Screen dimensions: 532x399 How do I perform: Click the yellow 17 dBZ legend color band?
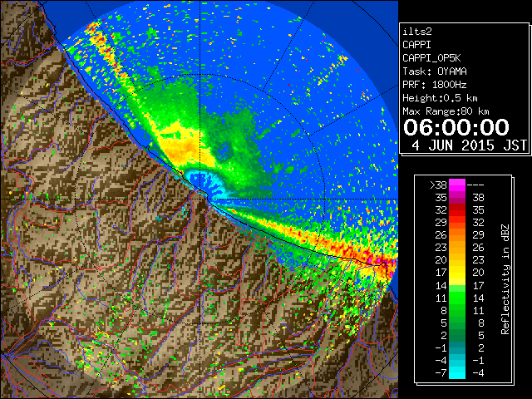pyautogui.click(x=457, y=273)
